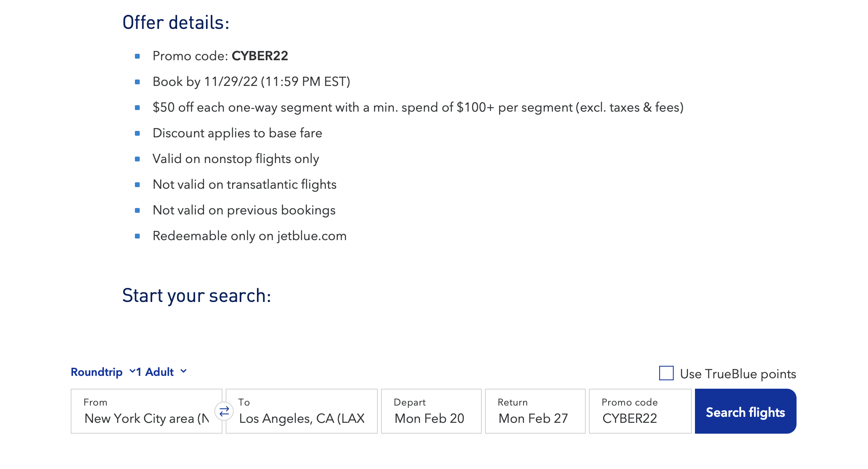Select the bold CYBER22 promo code text
Image resolution: width=868 pixels, height=469 pixels.
[x=260, y=56]
